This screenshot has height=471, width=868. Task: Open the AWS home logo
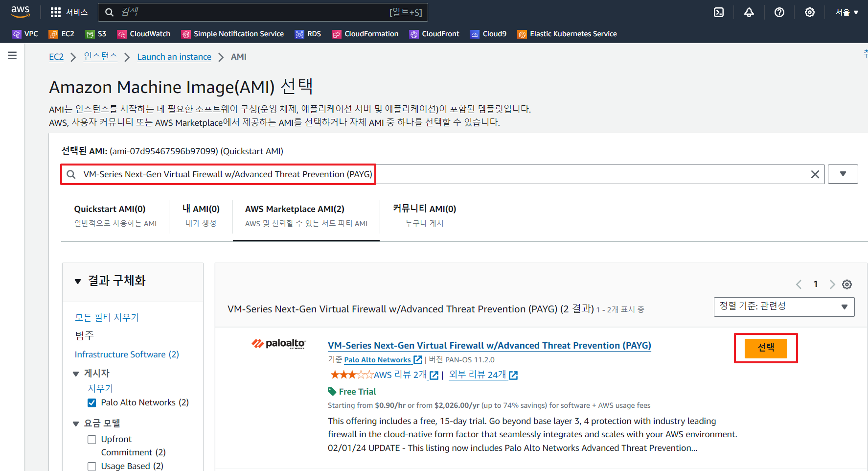pos(21,12)
